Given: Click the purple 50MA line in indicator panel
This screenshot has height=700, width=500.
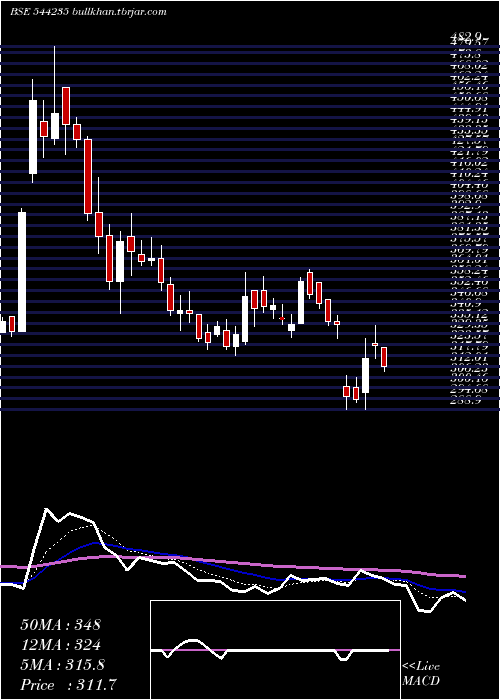Looking at the screenshot, I should point(232,563).
